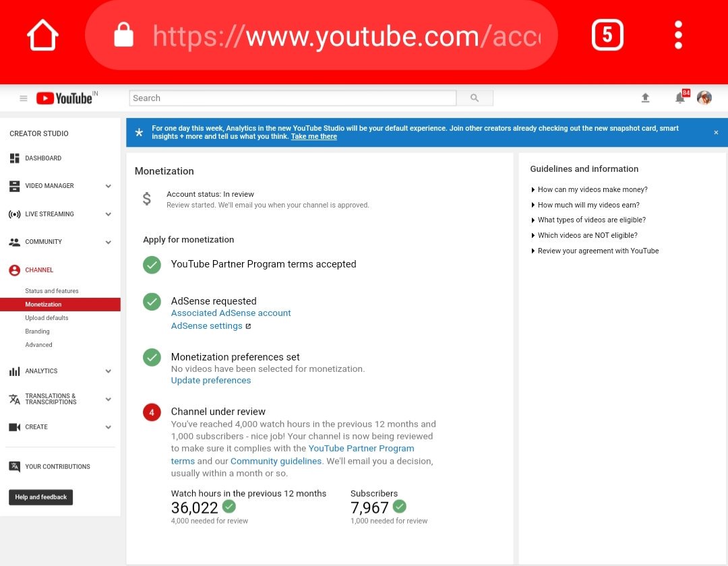Image resolution: width=728 pixels, height=566 pixels.
Task: Follow the 'Take me there' link
Action: point(314,136)
